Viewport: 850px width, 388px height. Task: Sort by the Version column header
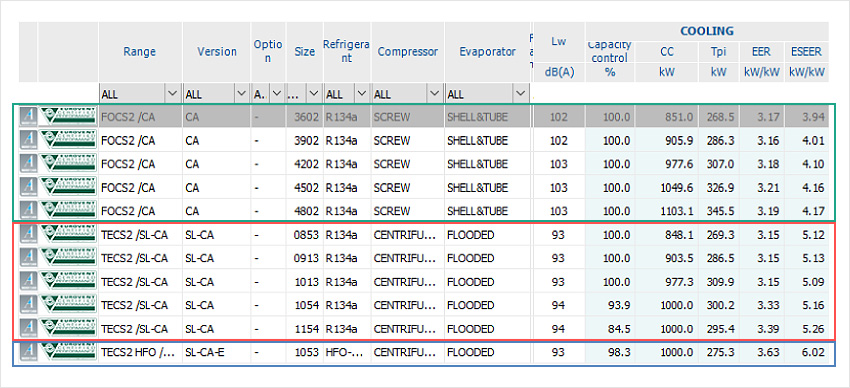coord(217,52)
